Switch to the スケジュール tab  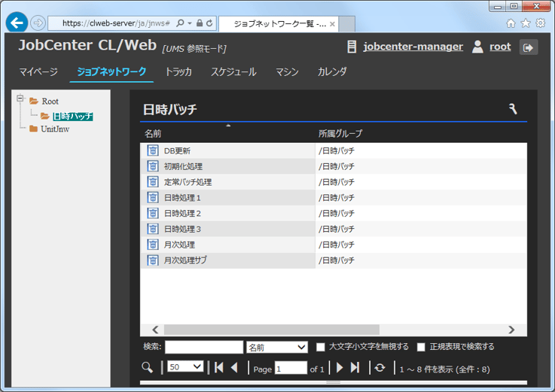point(233,71)
